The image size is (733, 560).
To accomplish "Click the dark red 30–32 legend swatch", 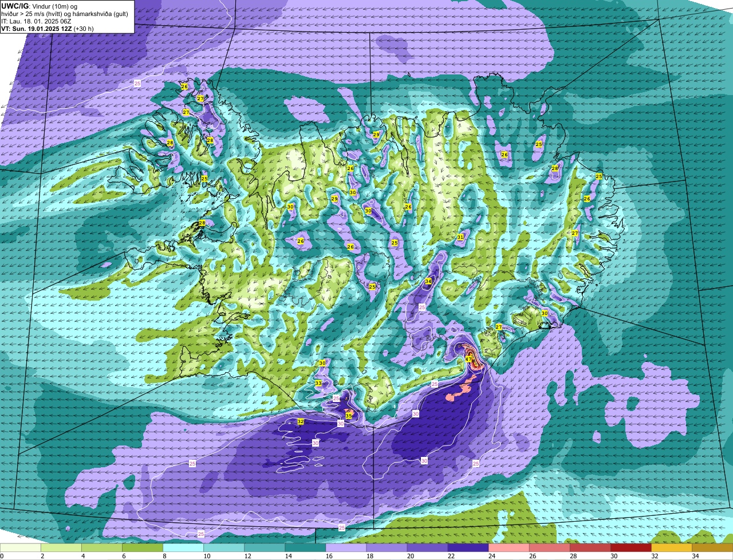I will 631,547.
